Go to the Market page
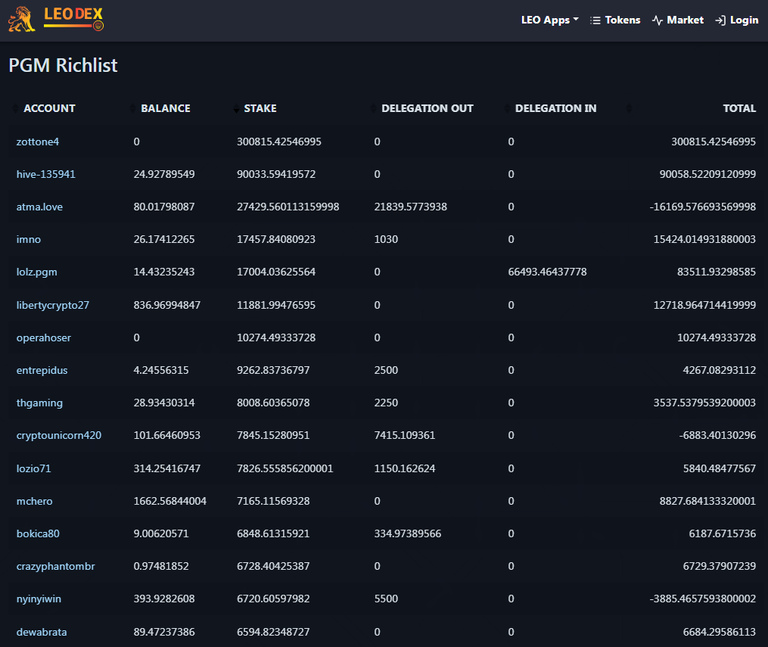The image size is (768, 647). [677, 20]
